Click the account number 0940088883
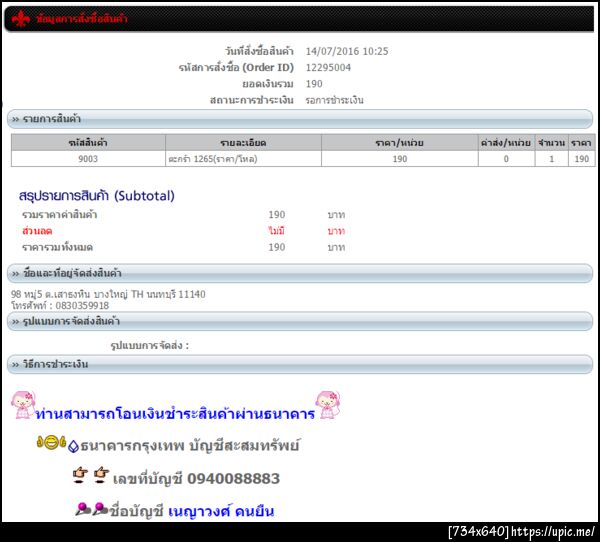 click(x=233, y=478)
